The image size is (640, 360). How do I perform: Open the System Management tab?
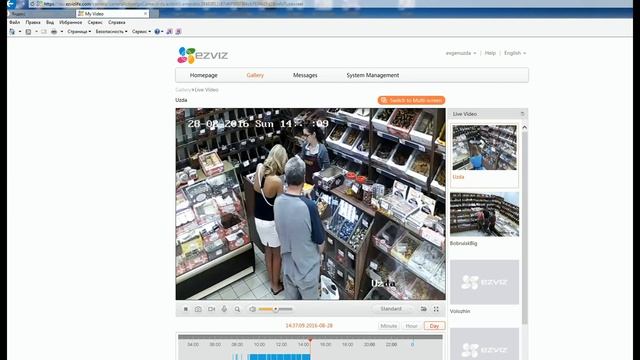tap(373, 76)
